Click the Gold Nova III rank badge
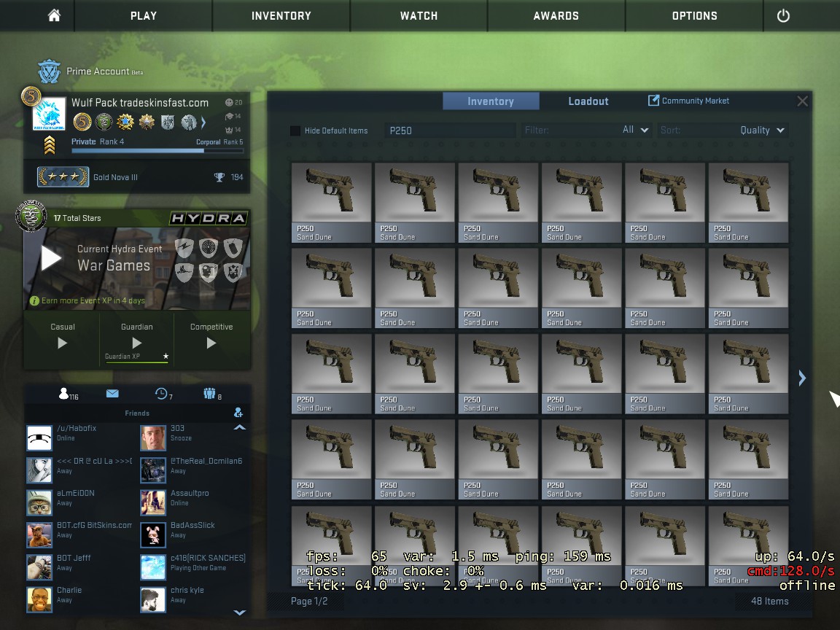840x630 pixels. click(x=63, y=176)
